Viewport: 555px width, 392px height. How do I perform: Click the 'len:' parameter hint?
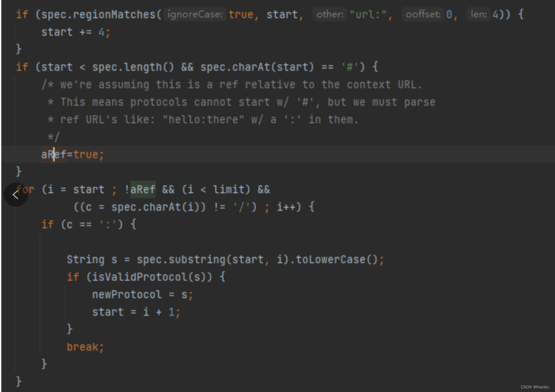coord(478,14)
